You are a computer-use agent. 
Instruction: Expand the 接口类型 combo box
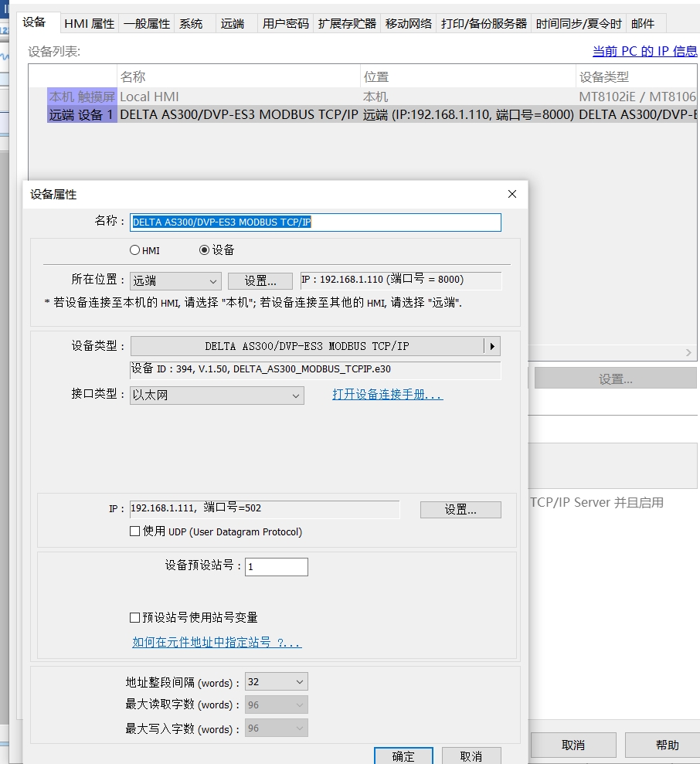pyautogui.click(x=217, y=396)
